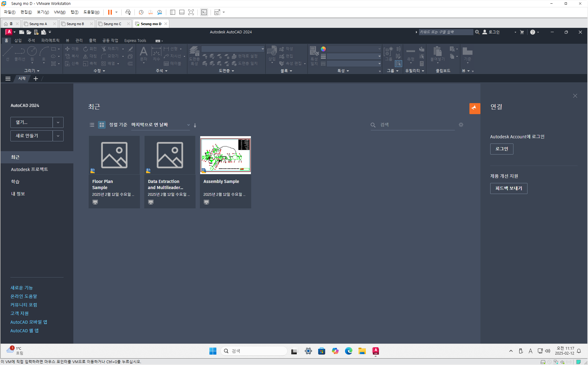Open the sort-by 마지막으로 연 날짜 dropdown
588x365 pixels.
click(x=160, y=125)
